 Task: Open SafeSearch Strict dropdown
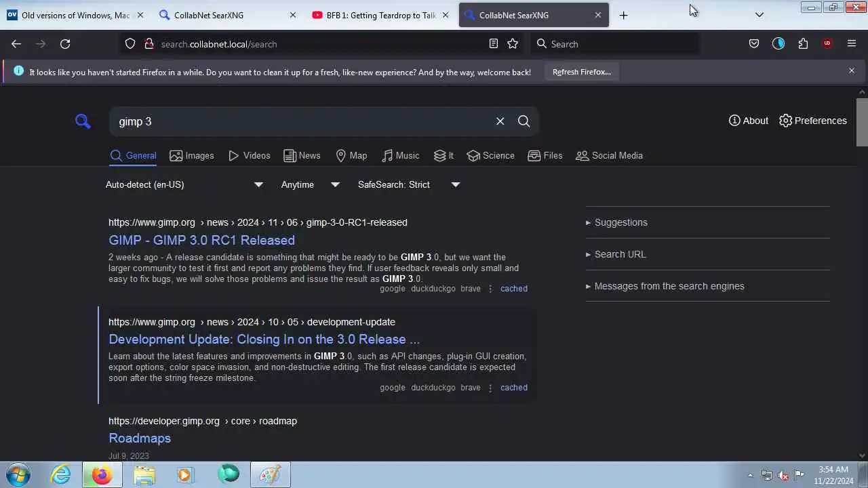tap(409, 184)
